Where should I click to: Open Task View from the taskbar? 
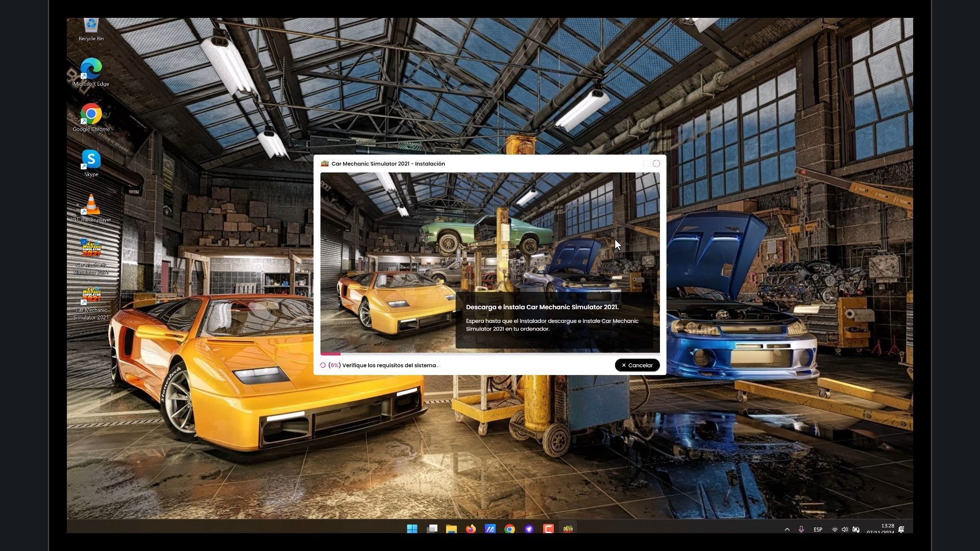click(432, 529)
